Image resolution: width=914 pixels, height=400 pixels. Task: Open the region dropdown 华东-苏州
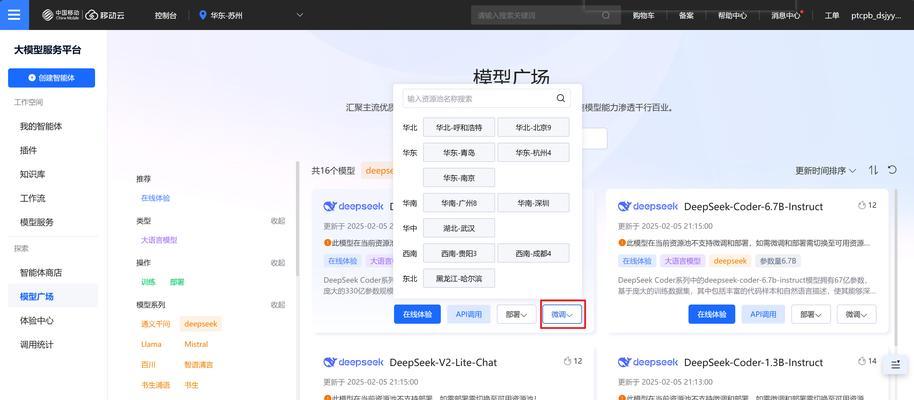252,15
